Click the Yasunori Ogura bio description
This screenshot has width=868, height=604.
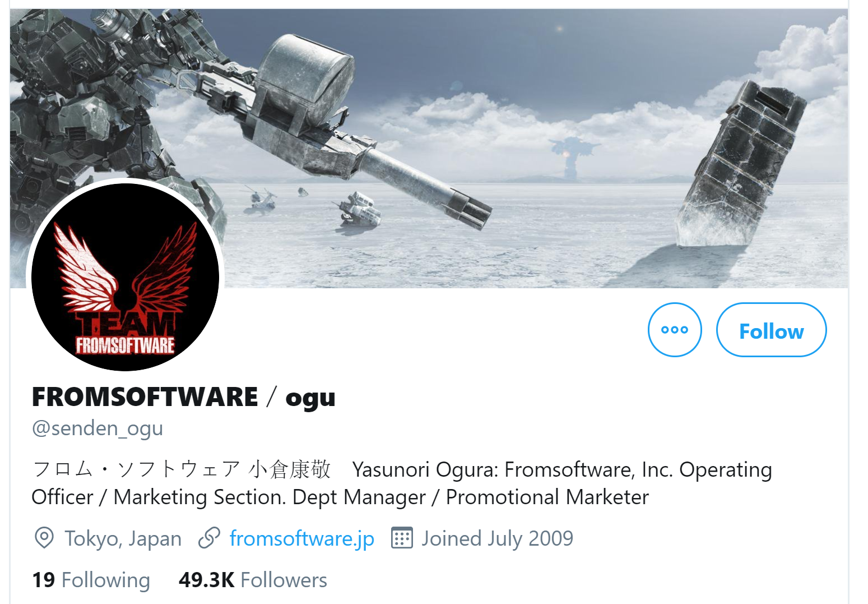click(402, 483)
